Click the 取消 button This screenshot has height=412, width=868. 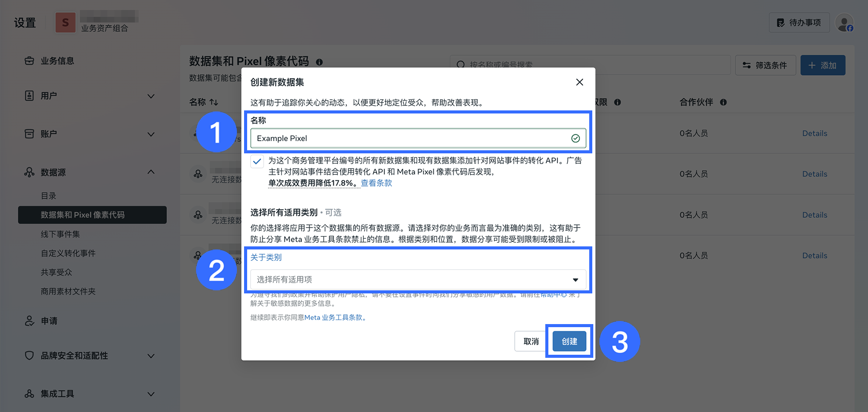click(x=531, y=341)
